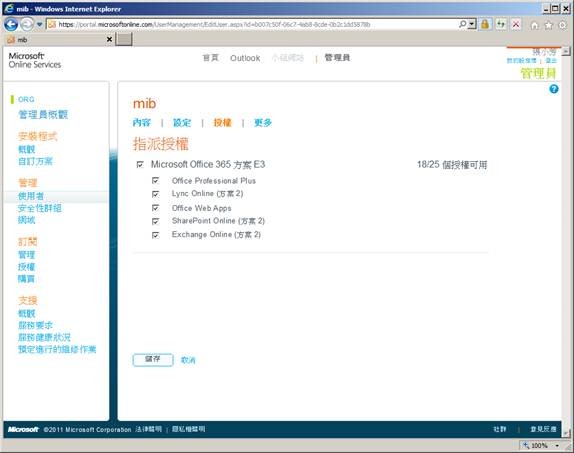
Task: Click the sign-out link at top right
Action: 551,60
